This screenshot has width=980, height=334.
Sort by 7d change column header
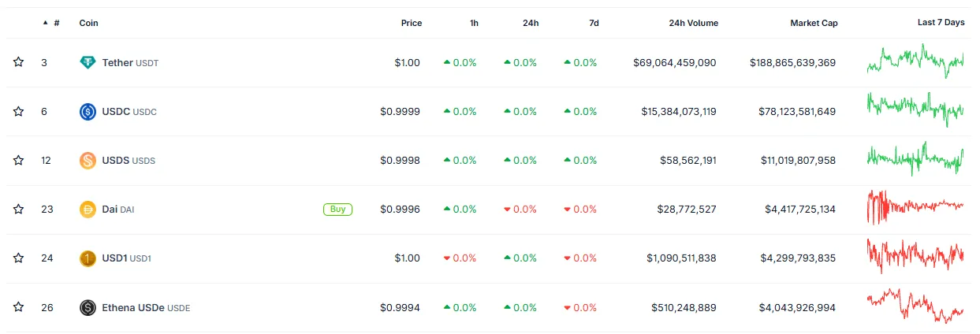click(594, 23)
